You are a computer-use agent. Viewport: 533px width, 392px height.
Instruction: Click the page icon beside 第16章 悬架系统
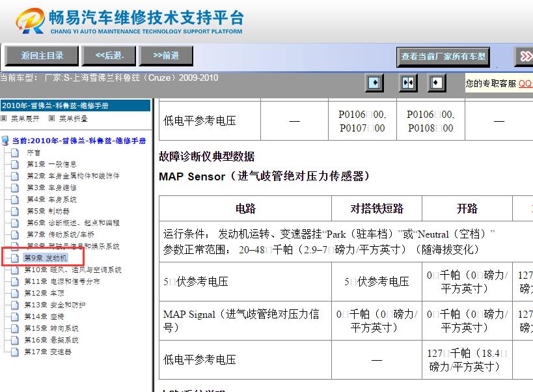pyautogui.click(x=14, y=340)
